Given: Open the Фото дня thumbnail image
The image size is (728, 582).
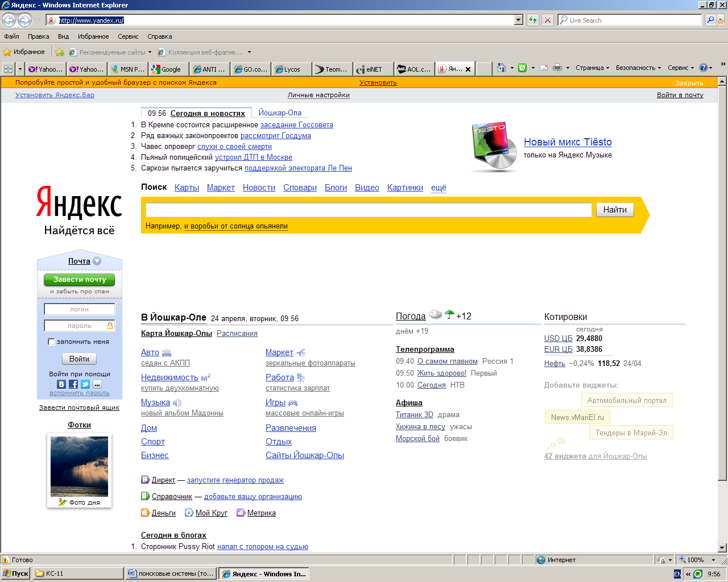Looking at the screenshot, I should click(79, 466).
